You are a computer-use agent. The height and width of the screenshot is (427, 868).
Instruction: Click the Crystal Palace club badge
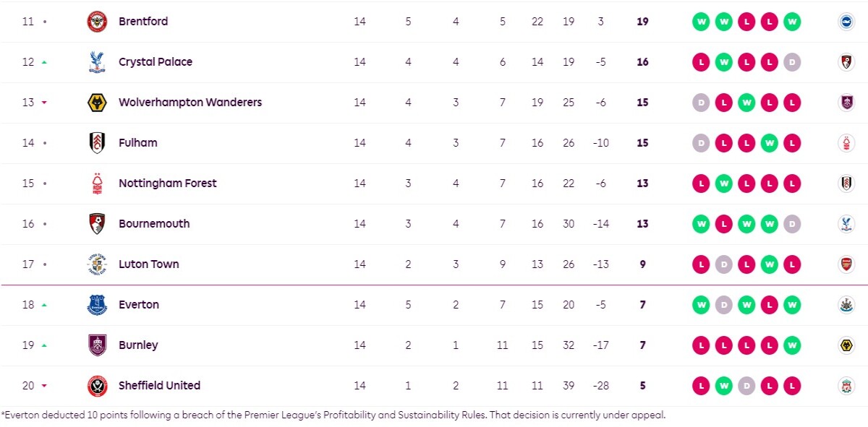[97, 62]
